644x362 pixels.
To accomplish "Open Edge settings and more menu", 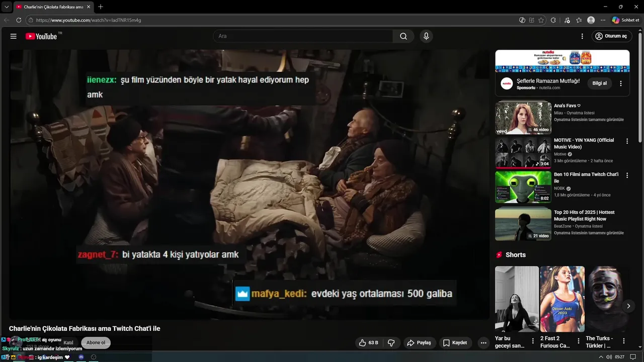I will click(603, 20).
